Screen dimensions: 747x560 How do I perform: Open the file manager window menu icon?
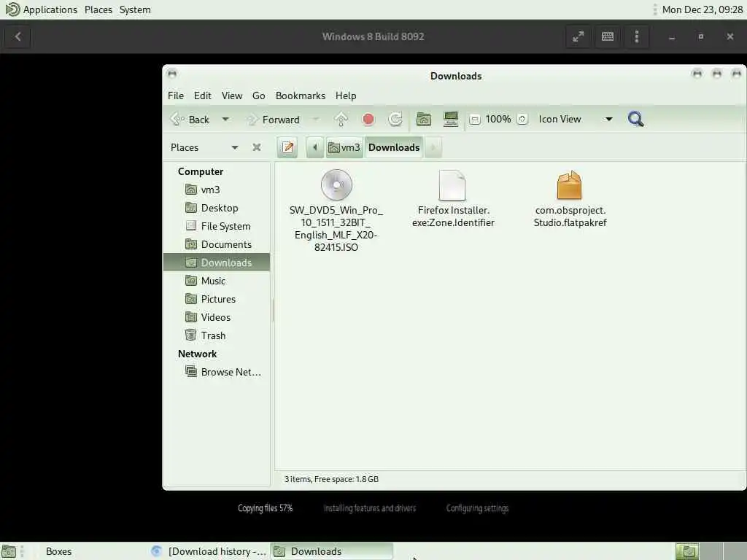point(172,74)
